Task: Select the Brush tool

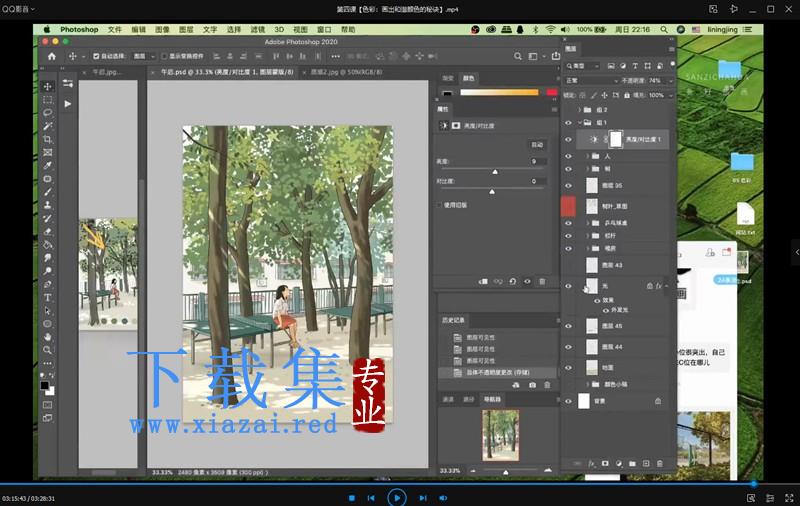Action: (47, 192)
